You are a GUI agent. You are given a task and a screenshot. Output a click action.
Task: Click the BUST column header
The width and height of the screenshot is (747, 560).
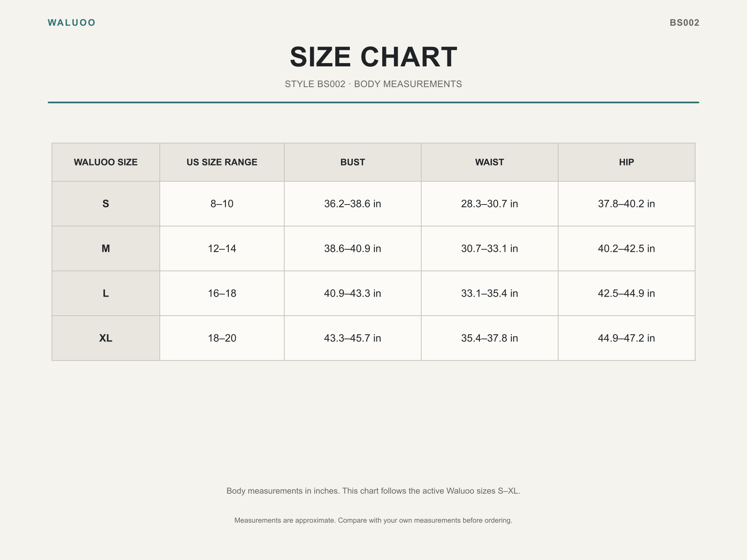pos(353,162)
